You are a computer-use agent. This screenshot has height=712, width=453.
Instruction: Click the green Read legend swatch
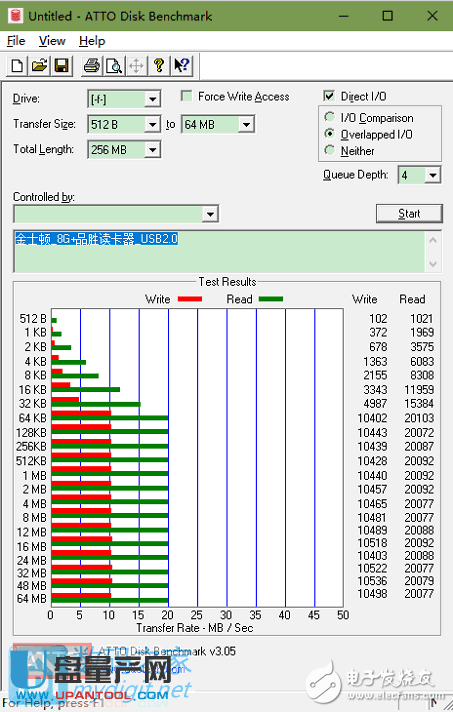pos(271,299)
